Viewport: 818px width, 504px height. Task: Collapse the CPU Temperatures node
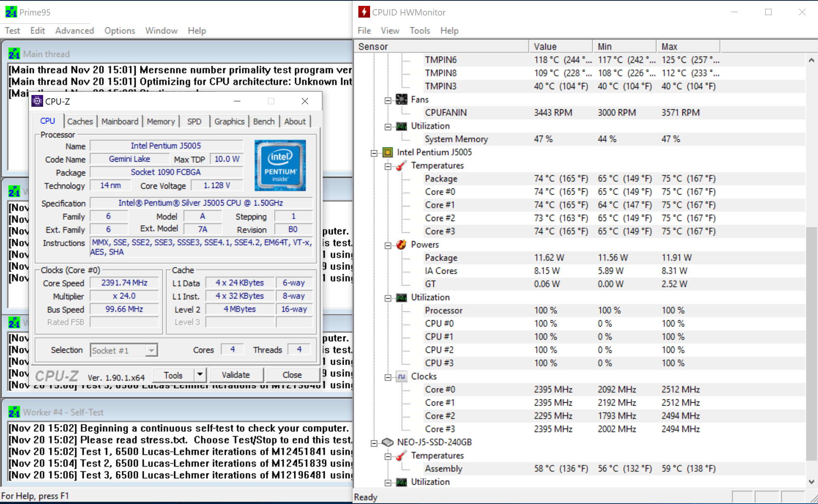(388, 166)
